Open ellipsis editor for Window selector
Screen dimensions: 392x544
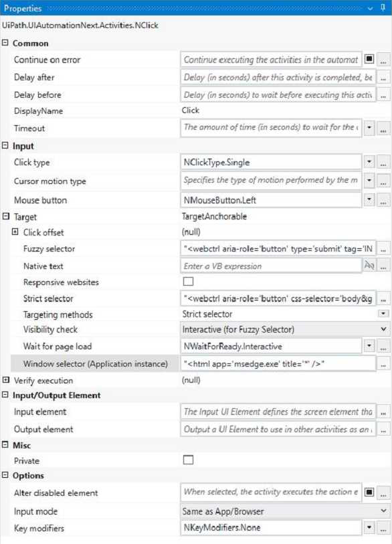click(383, 364)
